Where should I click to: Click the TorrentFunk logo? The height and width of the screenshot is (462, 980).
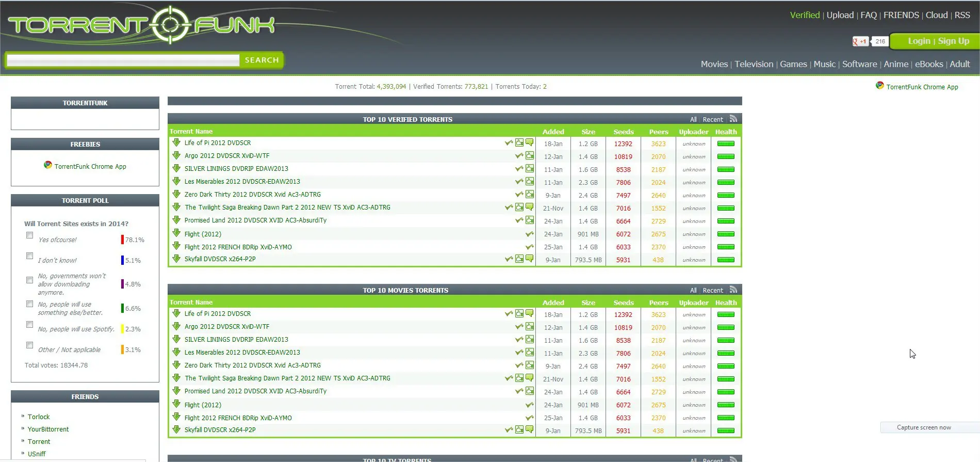click(x=141, y=25)
